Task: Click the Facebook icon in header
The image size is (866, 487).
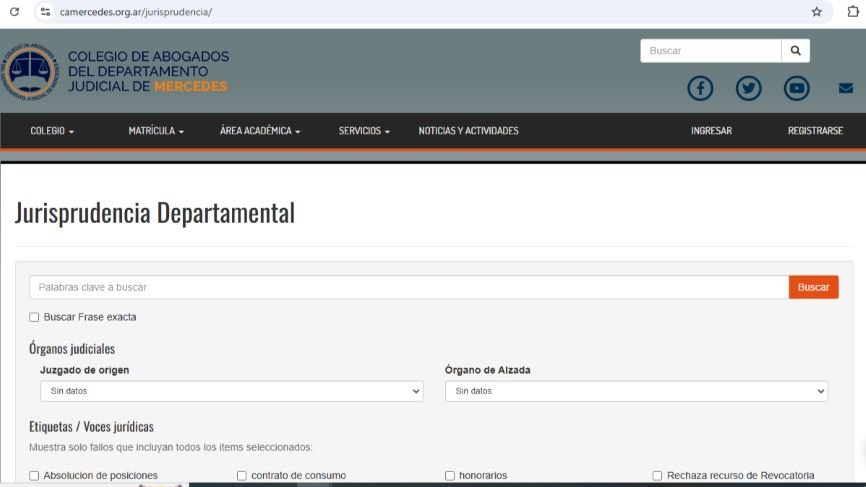Action: click(x=700, y=88)
